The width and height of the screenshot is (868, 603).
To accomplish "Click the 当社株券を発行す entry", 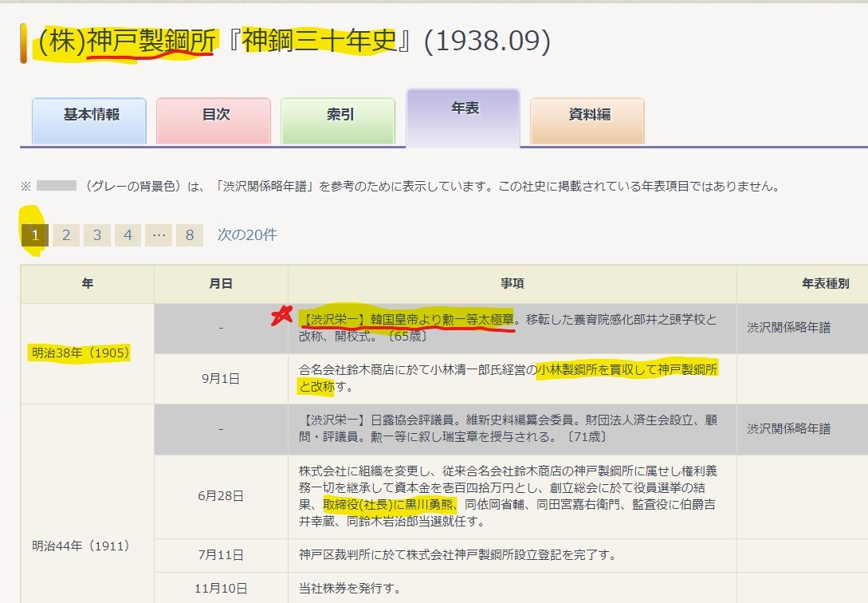I will (x=349, y=588).
